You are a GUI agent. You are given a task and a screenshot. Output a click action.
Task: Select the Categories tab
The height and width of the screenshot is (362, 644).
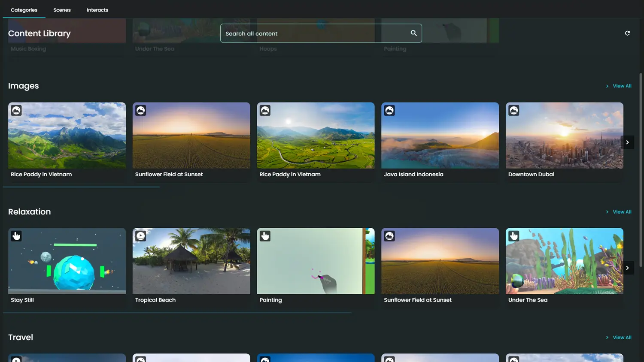pos(24,10)
